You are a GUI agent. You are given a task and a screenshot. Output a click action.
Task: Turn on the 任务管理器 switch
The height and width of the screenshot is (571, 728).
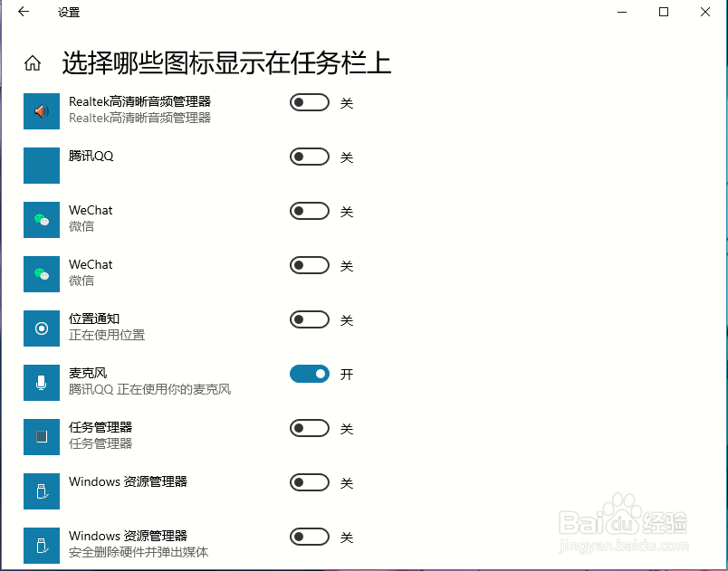[x=309, y=428]
